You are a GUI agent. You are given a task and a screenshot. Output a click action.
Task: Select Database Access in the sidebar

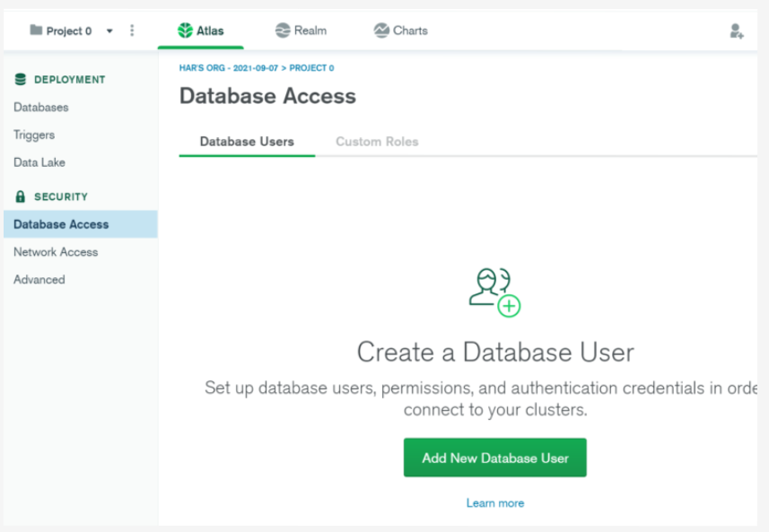81,224
